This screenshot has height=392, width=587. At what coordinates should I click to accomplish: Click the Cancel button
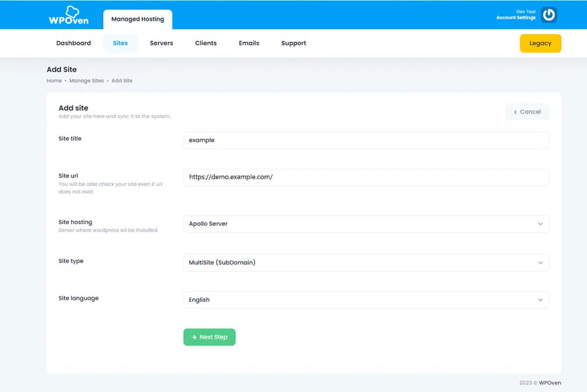point(527,112)
